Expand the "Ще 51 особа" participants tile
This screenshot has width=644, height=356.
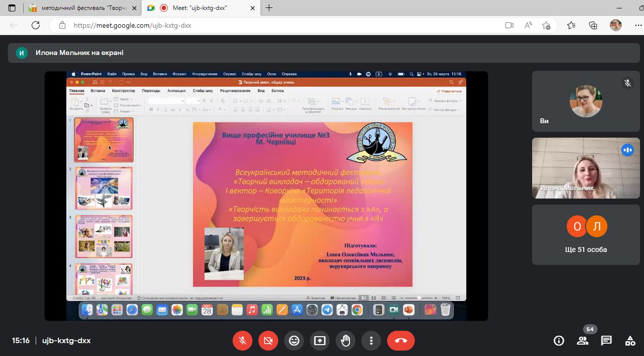(586, 235)
